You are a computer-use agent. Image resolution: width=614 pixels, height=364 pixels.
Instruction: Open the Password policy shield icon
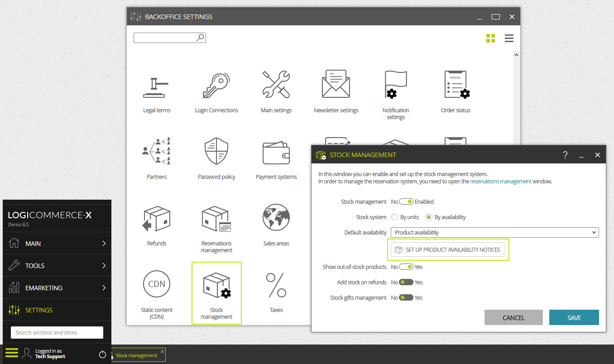pos(216,152)
